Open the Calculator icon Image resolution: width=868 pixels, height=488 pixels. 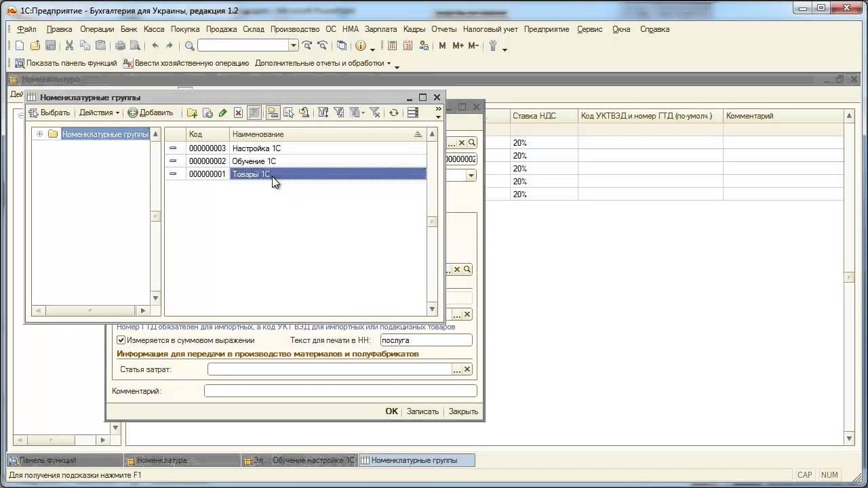(393, 45)
